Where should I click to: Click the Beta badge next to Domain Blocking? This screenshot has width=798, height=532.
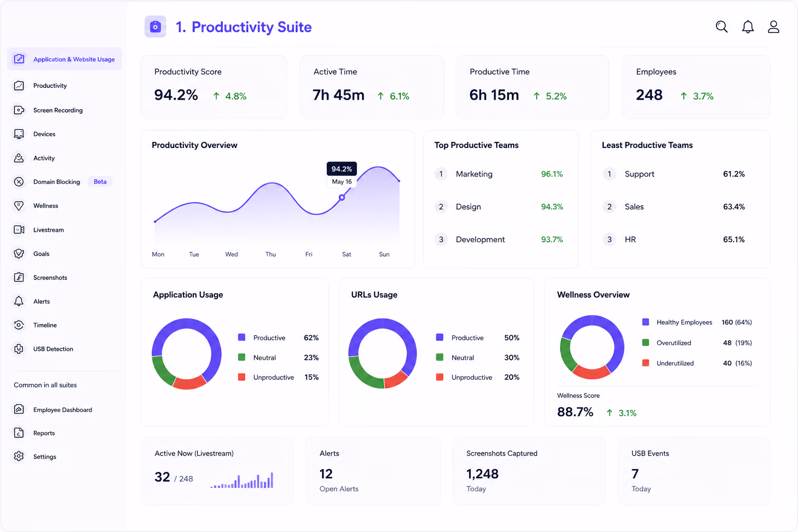coord(100,182)
